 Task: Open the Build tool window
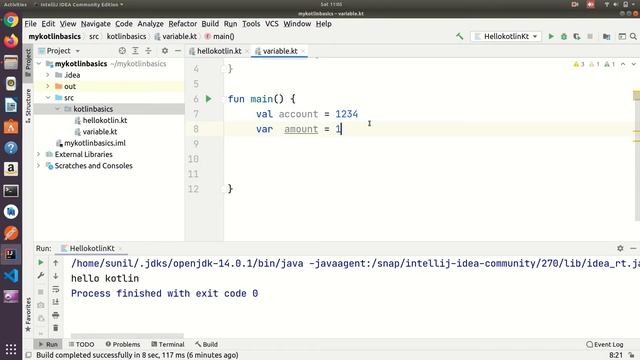(x=206, y=344)
